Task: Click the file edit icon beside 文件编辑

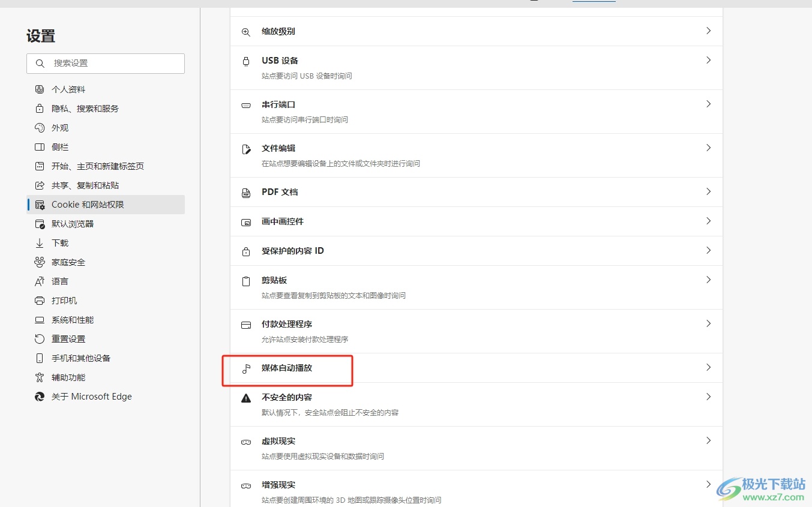Action: coord(246,149)
